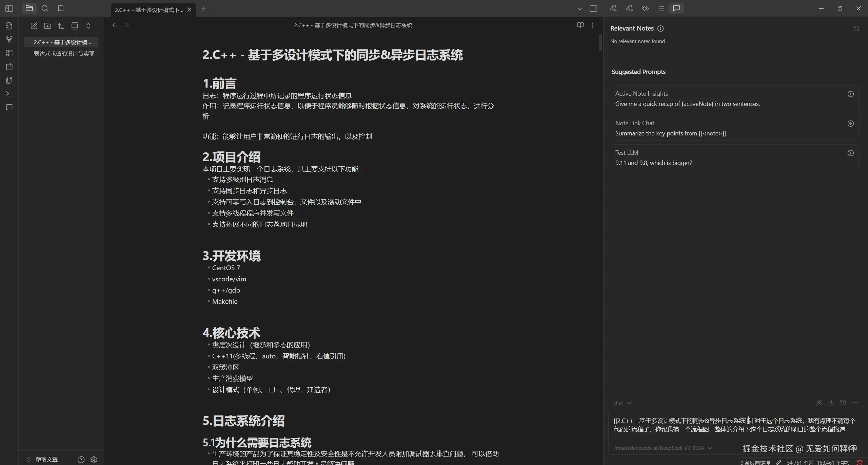Toggle the left sidebar
The height and width of the screenshot is (465, 868).
pos(9,8)
